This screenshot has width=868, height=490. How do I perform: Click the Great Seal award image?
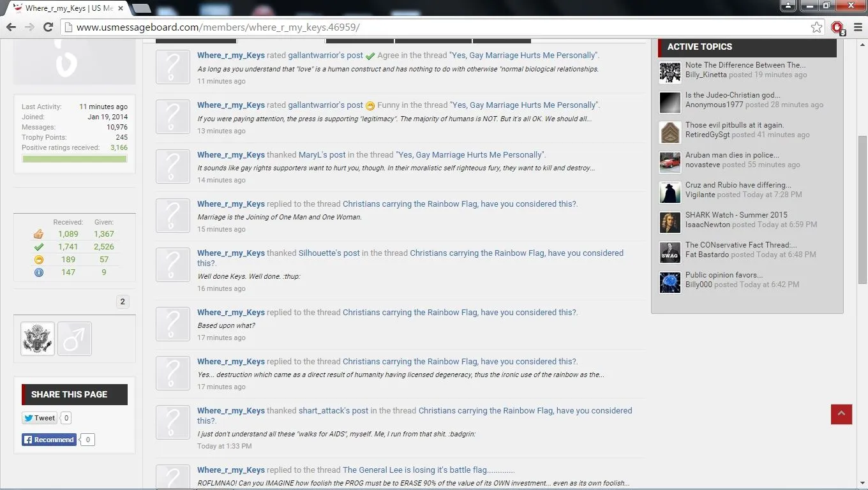tap(37, 339)
